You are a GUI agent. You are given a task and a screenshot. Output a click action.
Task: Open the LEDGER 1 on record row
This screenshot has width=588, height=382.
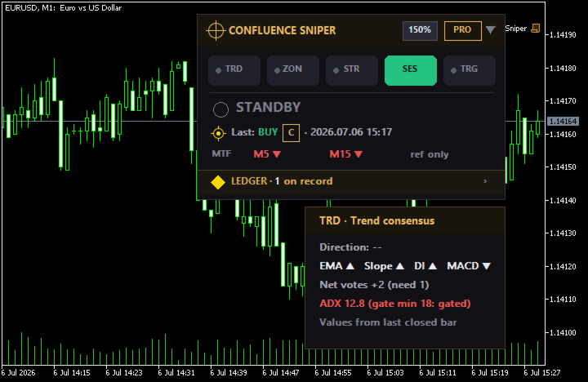coord(351,181)
